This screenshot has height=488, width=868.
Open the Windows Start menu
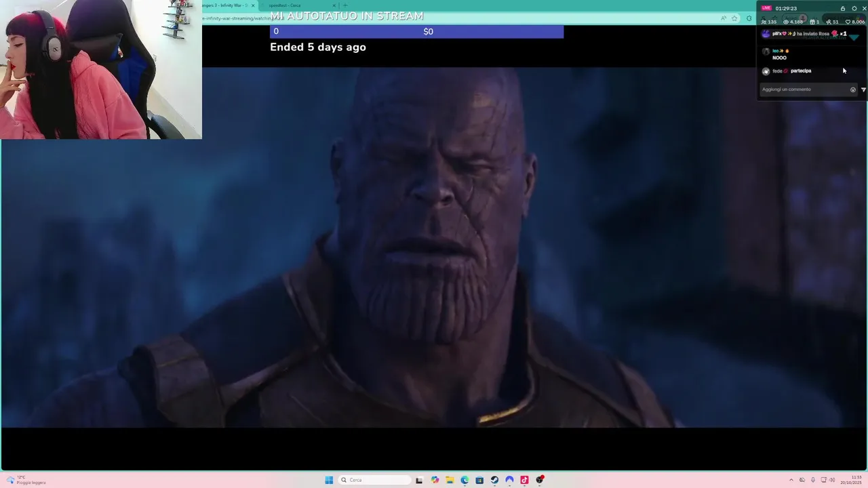click(329, 480)
